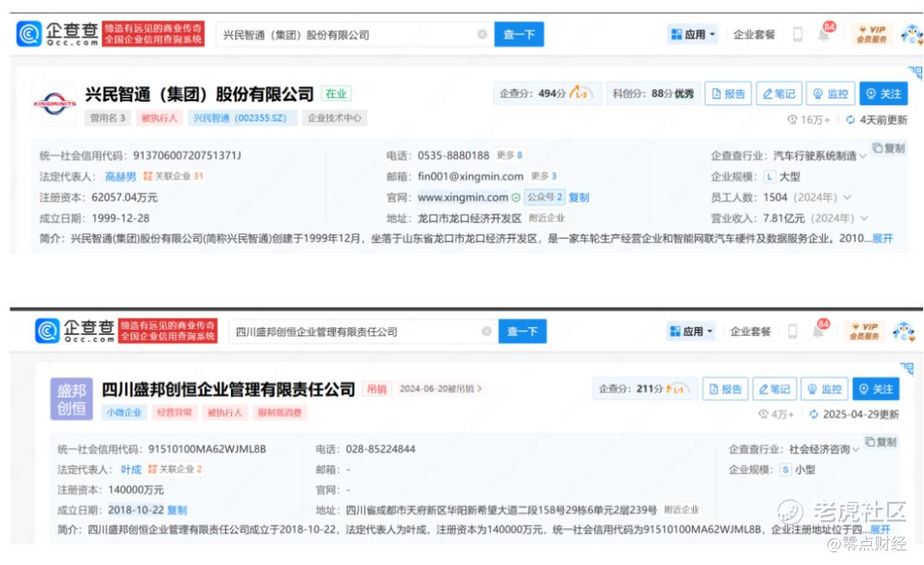
Task: Show 更多 8 phone numbers
Action: tap(509, 155)
